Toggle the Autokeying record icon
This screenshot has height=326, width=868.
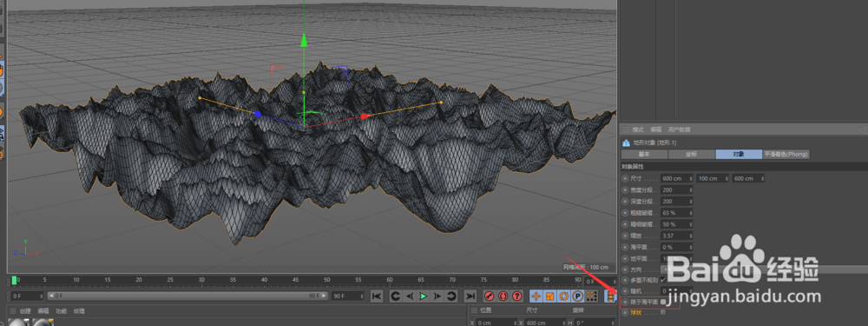point(503,296)
